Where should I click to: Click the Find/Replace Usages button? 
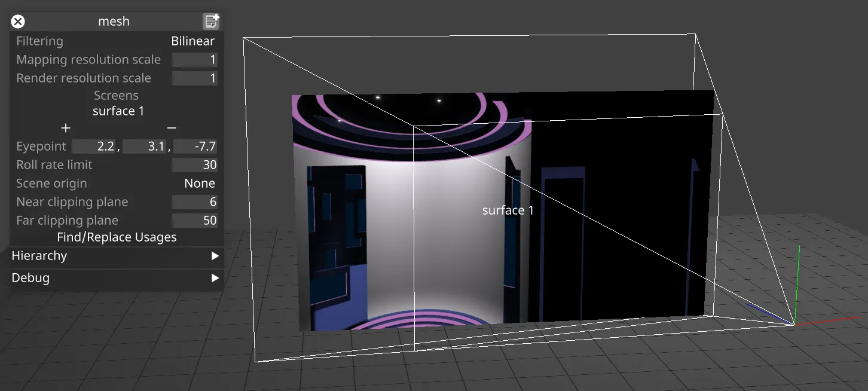[117, 237]
